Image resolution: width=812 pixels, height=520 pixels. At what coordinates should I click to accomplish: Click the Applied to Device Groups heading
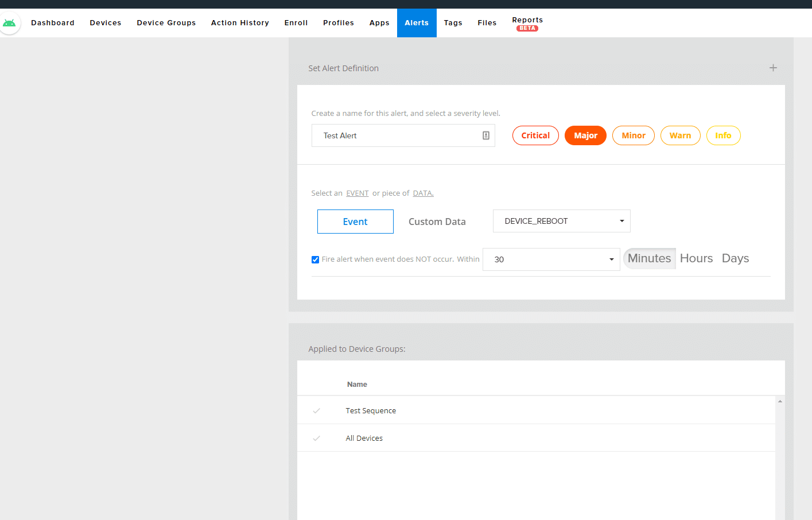tap(357, 349)
